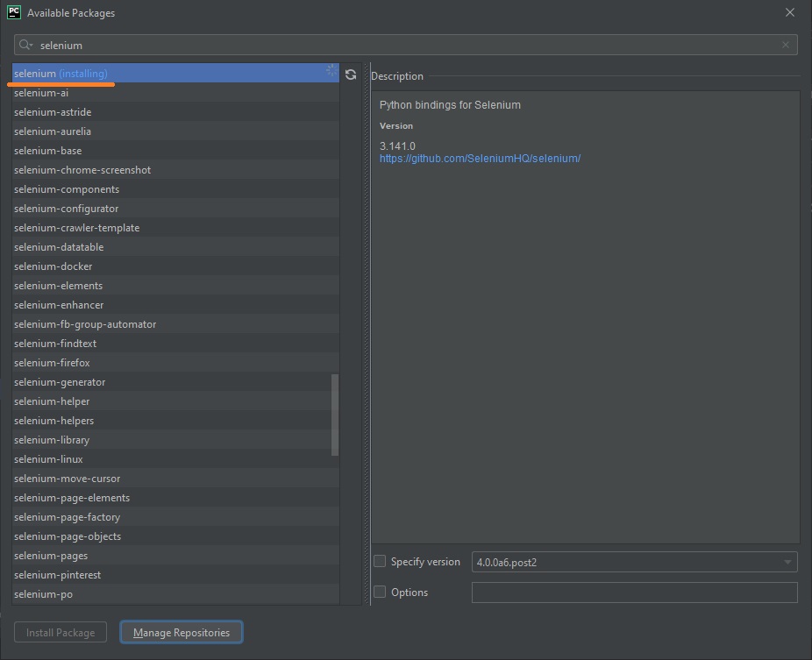
Task: Enable the Specify version checkbox
Action: (380, 561)
